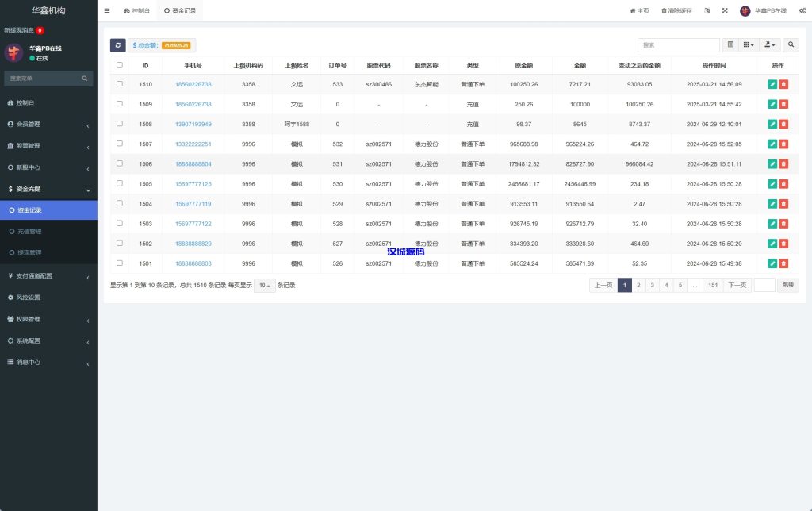This screenshot has height=511, width=812.
Task: Click the orange total amount badge
Action: click(x=176, y=46)
